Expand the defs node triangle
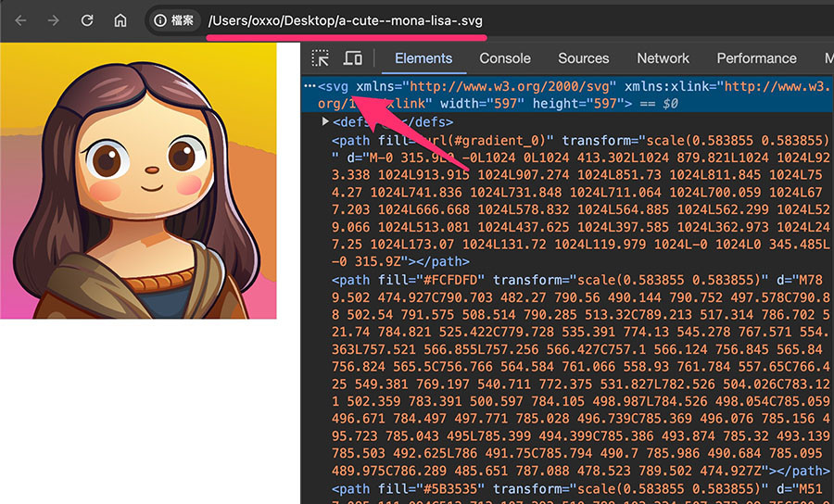The height and width of the screenshot is (504, 834). click(x=325, y=121)
